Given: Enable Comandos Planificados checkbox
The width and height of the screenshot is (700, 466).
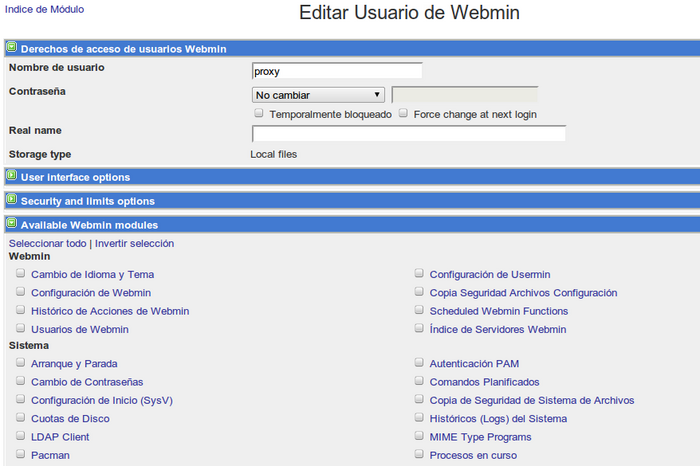Looking at the screenshot, I should (x=419, y=381).
